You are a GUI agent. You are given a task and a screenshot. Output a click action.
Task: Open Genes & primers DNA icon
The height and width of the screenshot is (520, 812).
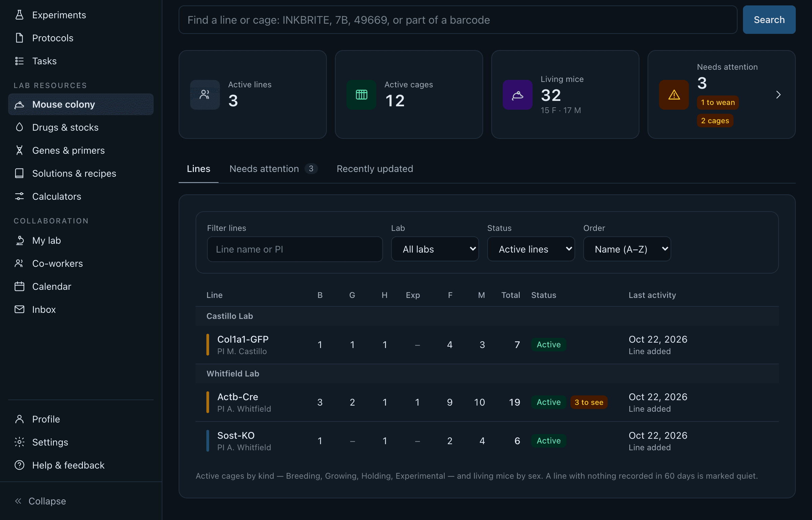[20, 150]
